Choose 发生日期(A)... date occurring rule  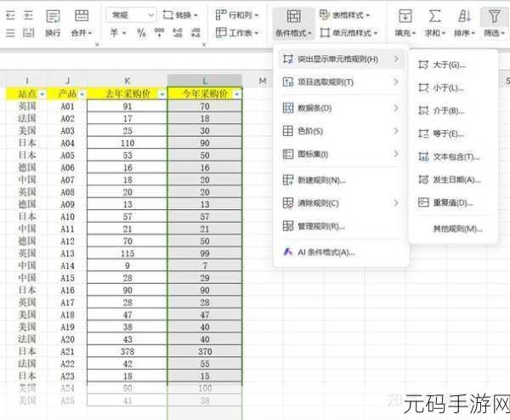453,179
